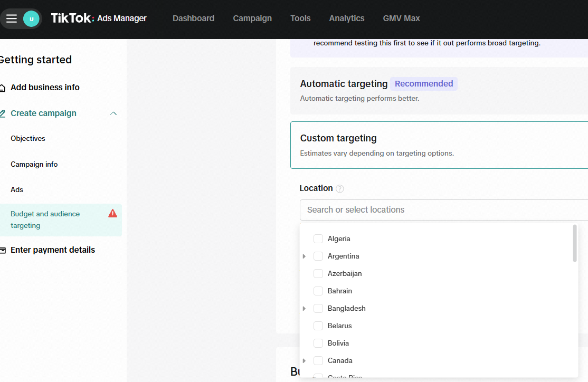Tick the Bahrain location checkbox
The width and height of the screenshot is (588, 382).
318,291
